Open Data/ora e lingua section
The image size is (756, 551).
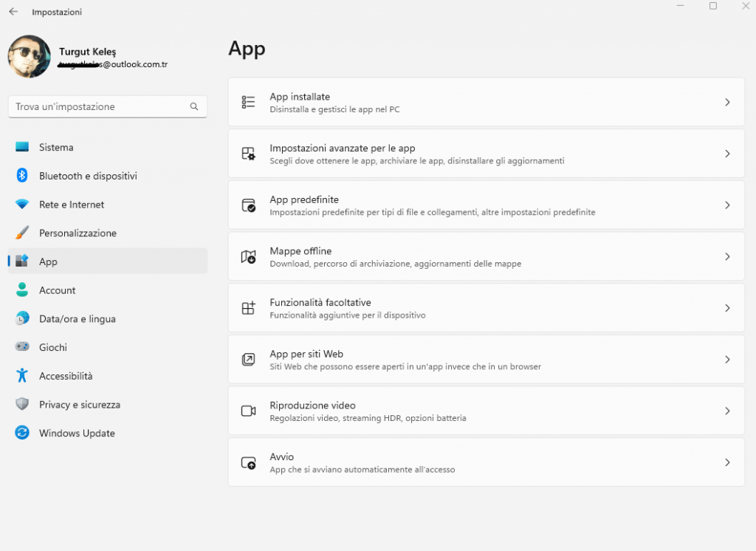(77, 319)
